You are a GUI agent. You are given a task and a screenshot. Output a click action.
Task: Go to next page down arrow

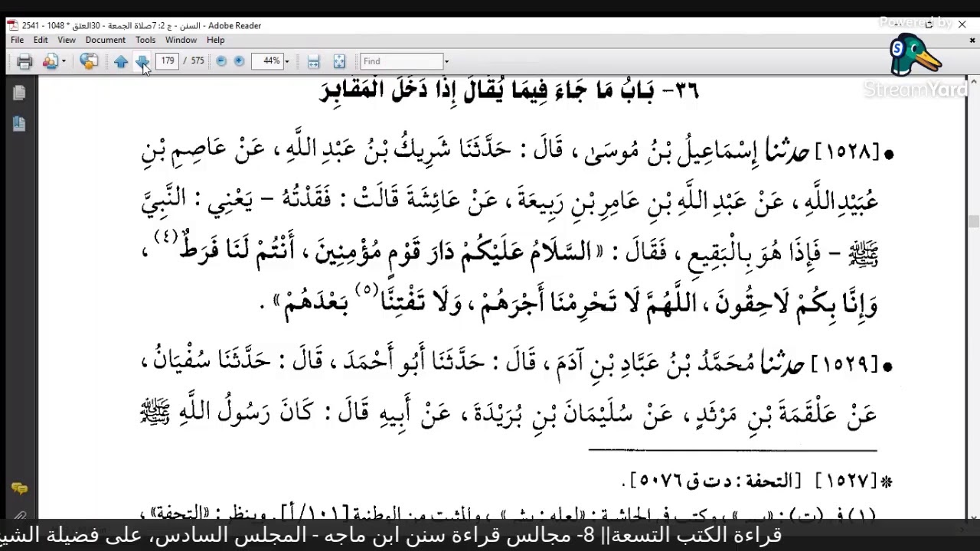[x=142, y=61]
